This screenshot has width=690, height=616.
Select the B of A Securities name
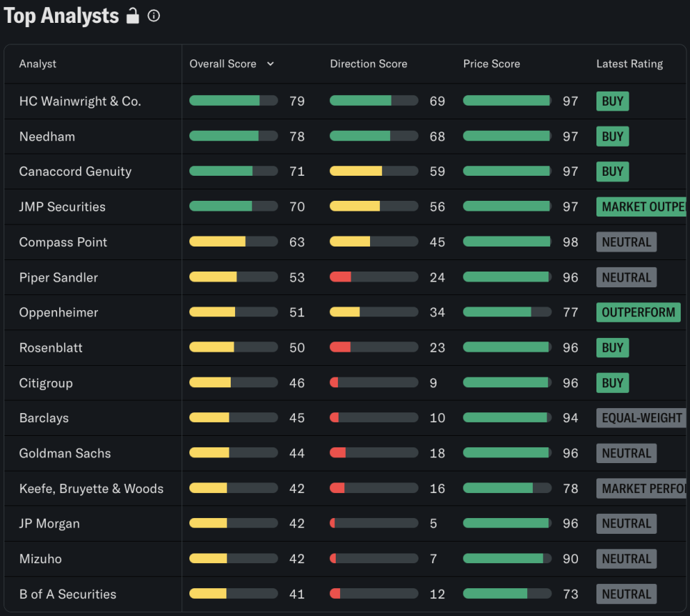pyautogui.click(x=68, y=594)
